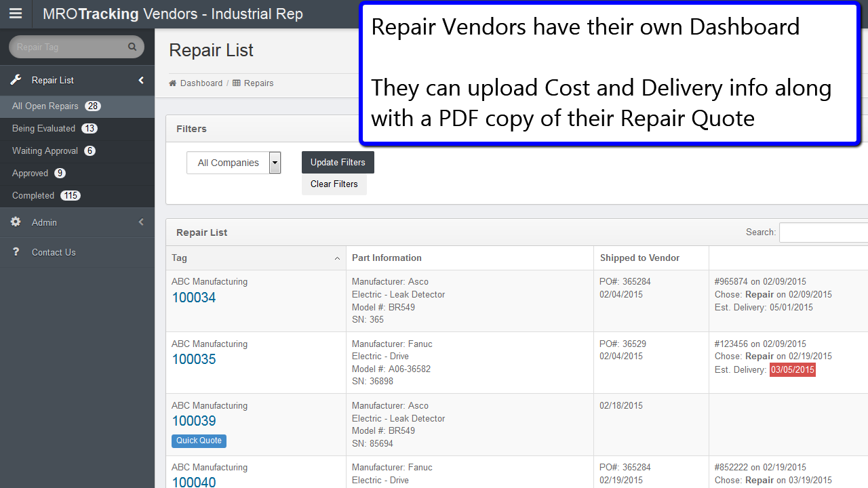The height and width of the screenshot is (488, 868).
Task: Click SN: 85694 text
Action: click(372, 443)
